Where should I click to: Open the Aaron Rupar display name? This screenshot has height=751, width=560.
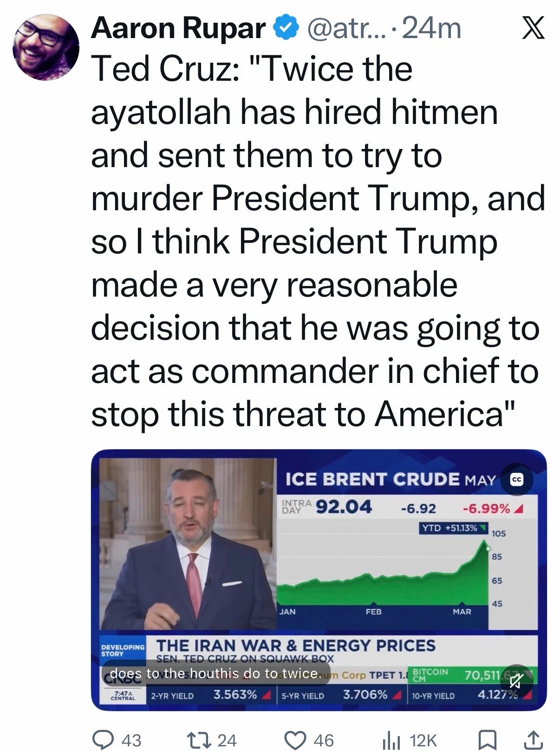(x=178, y=28)
